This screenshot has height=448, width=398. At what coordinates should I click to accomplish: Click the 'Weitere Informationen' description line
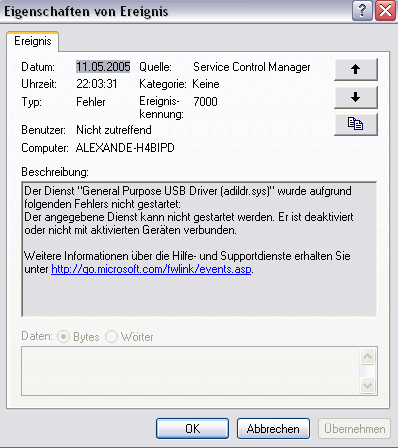[187, 256]
